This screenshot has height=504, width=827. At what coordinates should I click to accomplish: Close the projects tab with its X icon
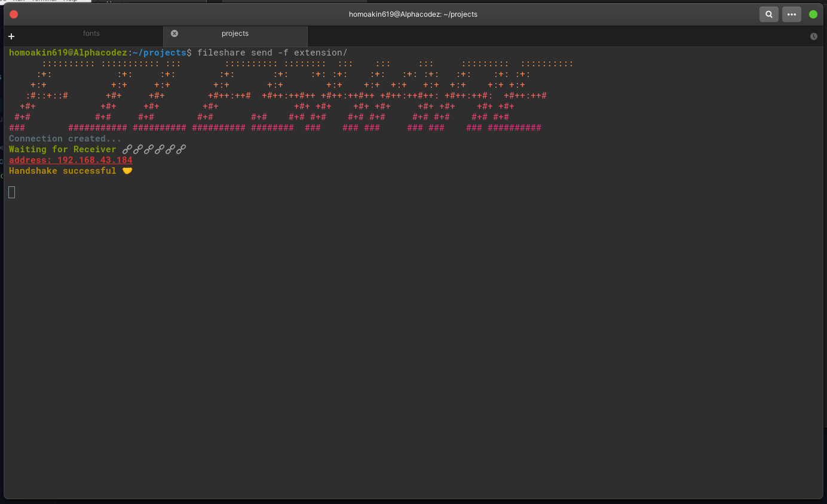coord(174,33)
